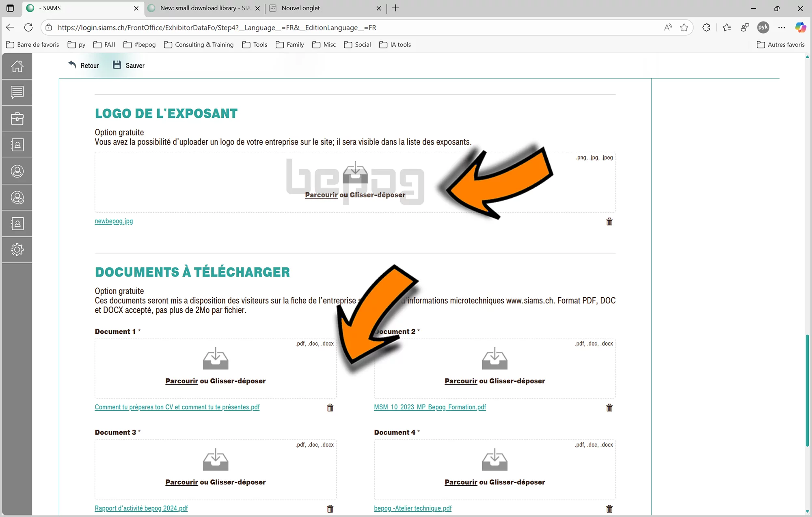
Task: Open the second contact badge sidebar icon
Action: (17, 223)
